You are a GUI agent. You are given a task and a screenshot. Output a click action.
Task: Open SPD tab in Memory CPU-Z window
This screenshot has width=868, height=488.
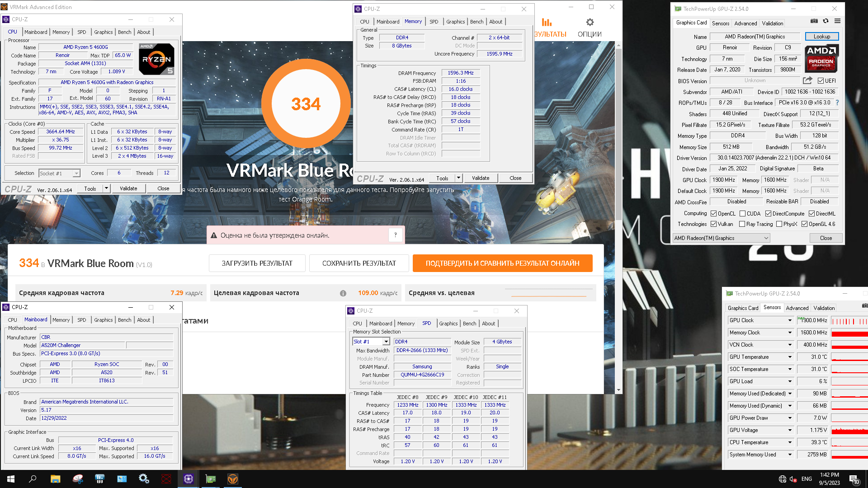click(434, 22)
